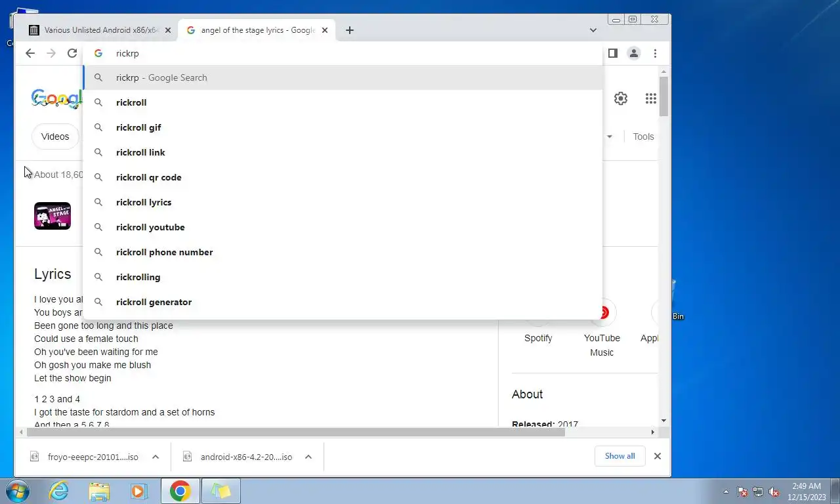
Task: Pick 'rickroll generator' suggestion
Action: click(343, 302)
